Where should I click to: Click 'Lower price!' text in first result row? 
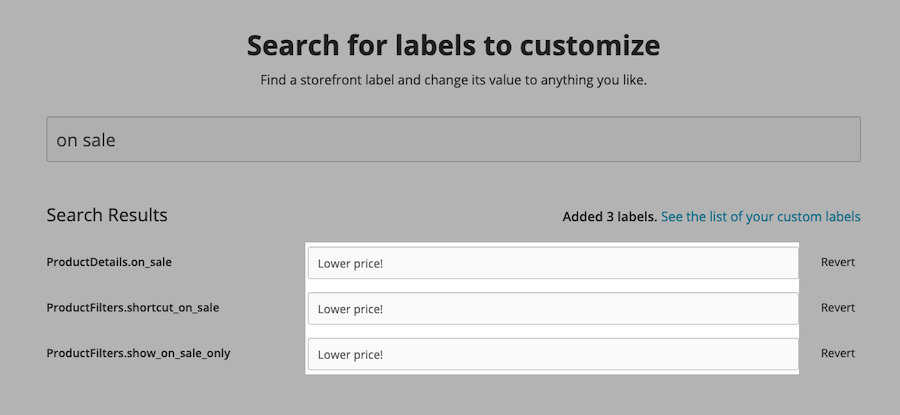coord(350,264)
